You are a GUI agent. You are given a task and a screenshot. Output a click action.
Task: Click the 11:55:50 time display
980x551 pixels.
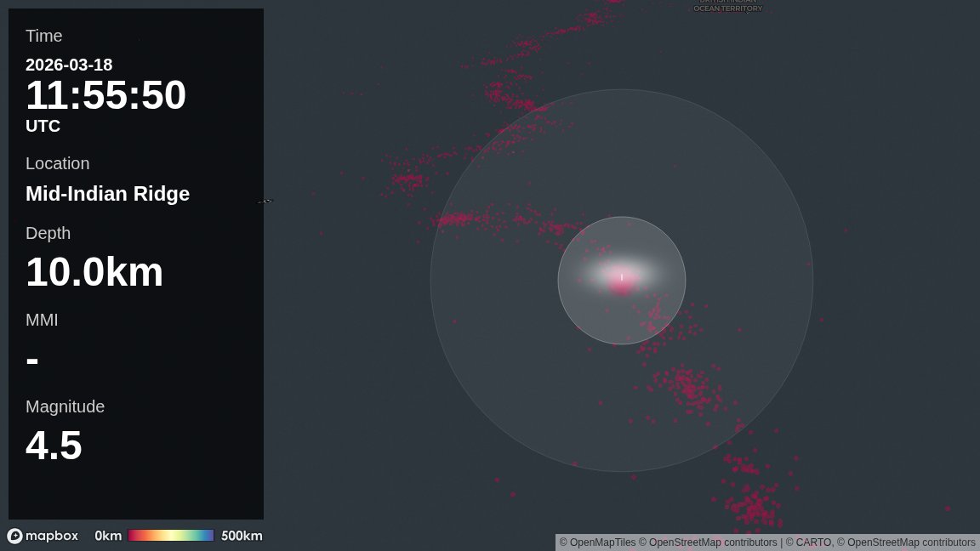point(105,95)
